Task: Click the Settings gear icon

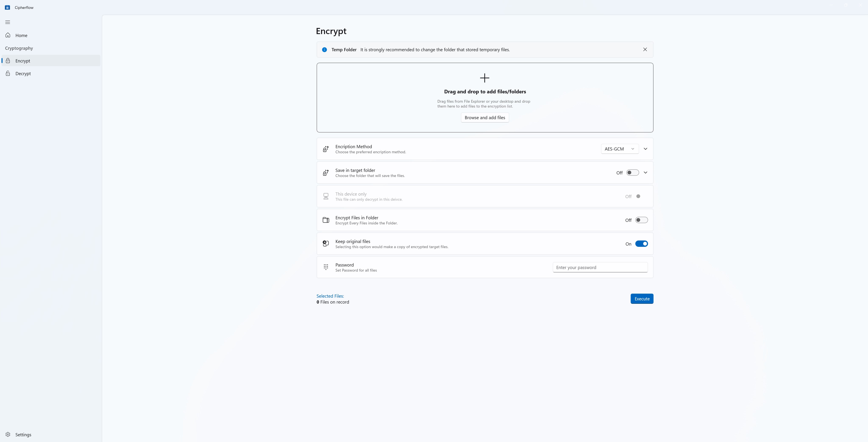Action: 8,435
